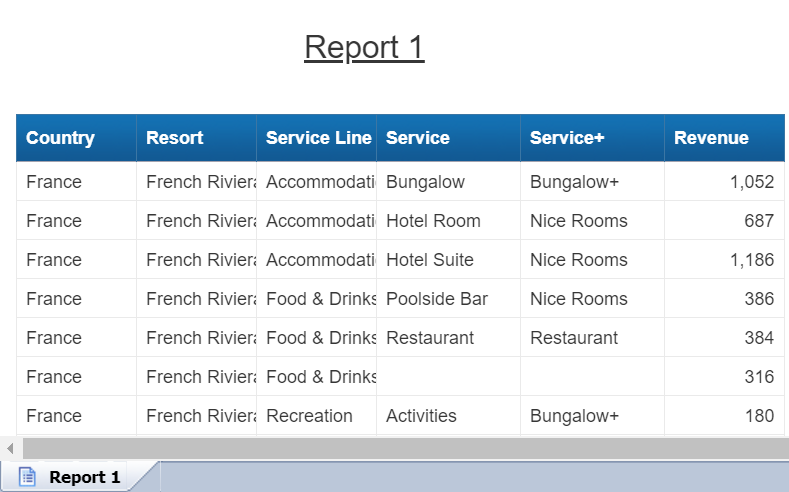Click the Resort column header
Screen dimensions: 789x492
(x=175, y=138)
